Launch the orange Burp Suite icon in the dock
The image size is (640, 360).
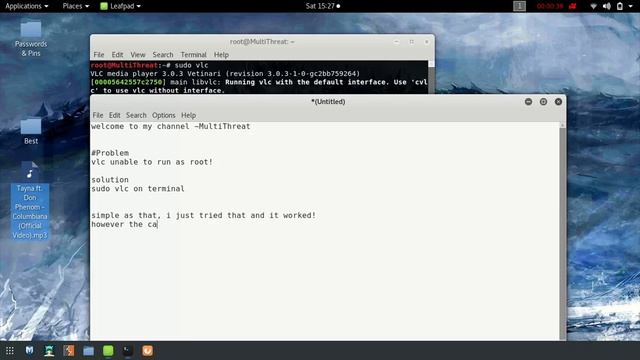click(x=69, y=351)
